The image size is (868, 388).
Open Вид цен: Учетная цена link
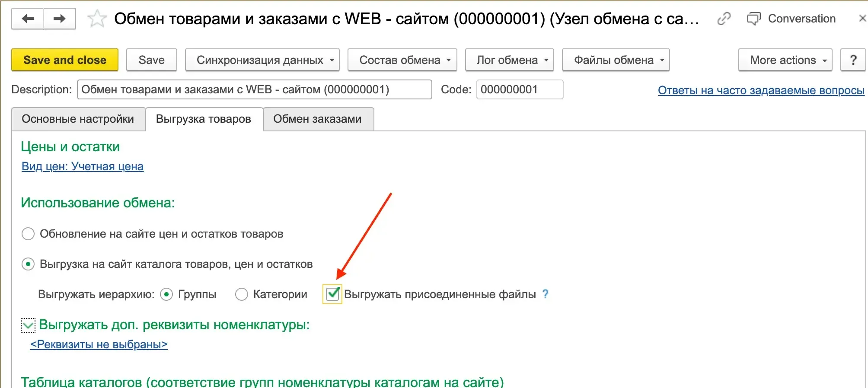point(83,166)
